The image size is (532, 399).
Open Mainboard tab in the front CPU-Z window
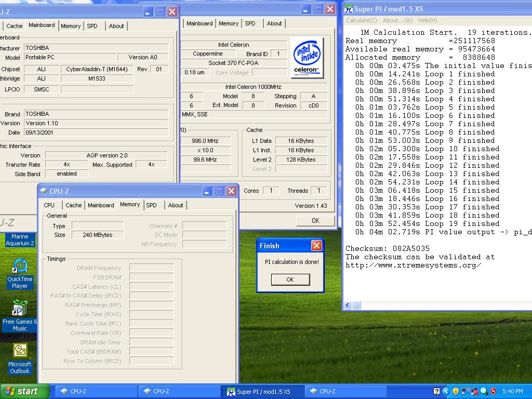pos(101,205)
